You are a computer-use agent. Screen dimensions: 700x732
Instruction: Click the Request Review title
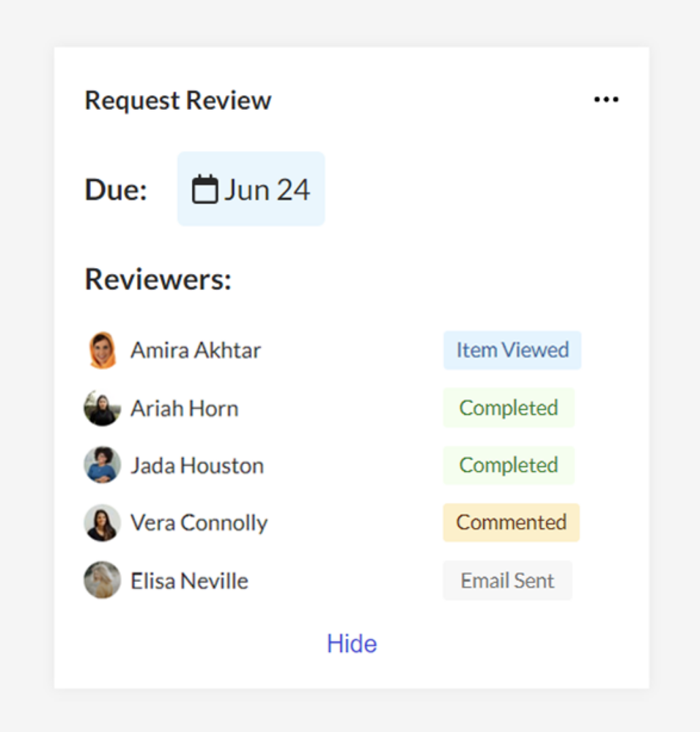pos(178,100)
